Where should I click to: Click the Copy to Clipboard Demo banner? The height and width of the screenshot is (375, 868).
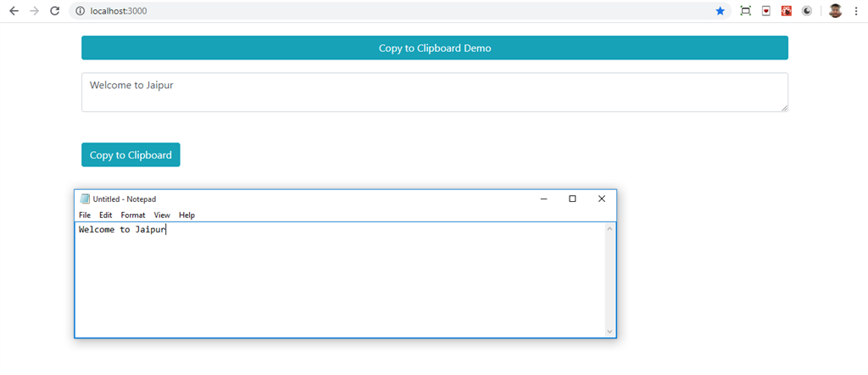(x=435, y=48)
